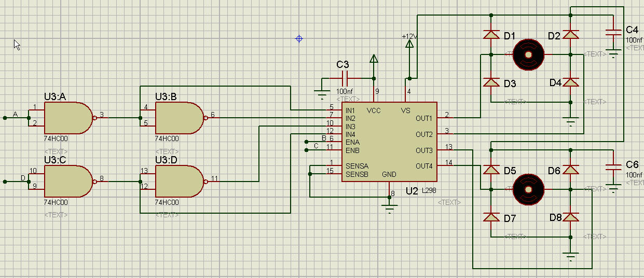Select the C4 capacitor
Viewport: 644px width, 278px height.
614,33
